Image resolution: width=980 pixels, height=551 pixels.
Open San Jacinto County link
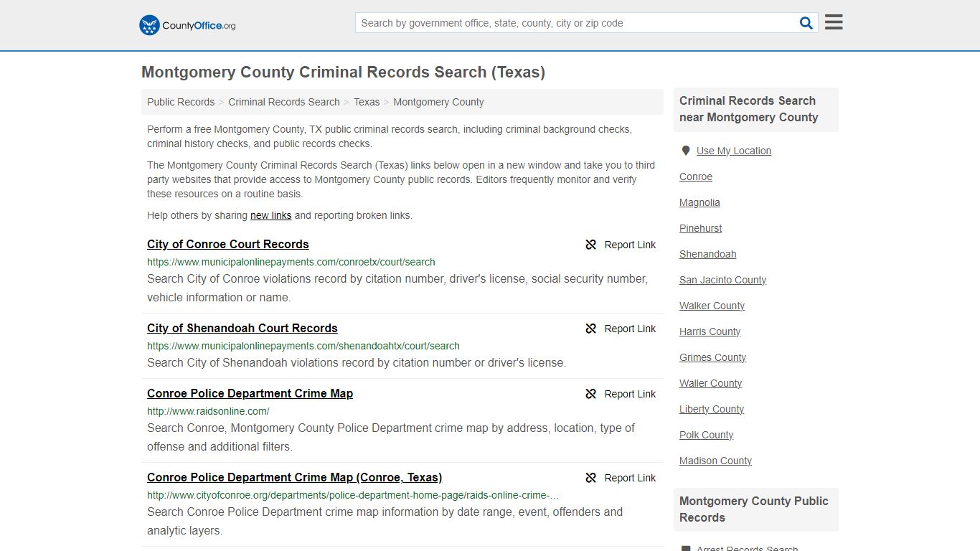tap(723, 280)
